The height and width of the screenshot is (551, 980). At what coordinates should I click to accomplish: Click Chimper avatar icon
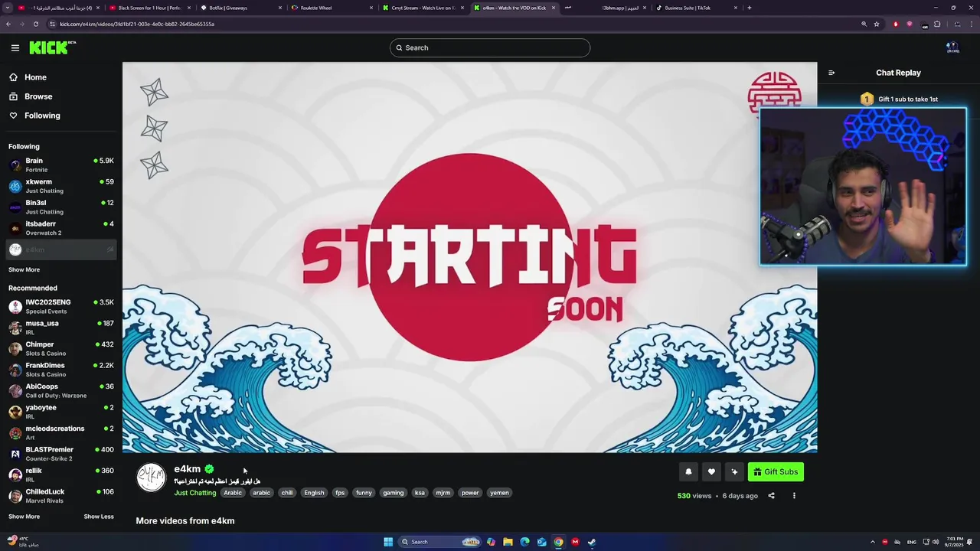(x=15, y=348)
